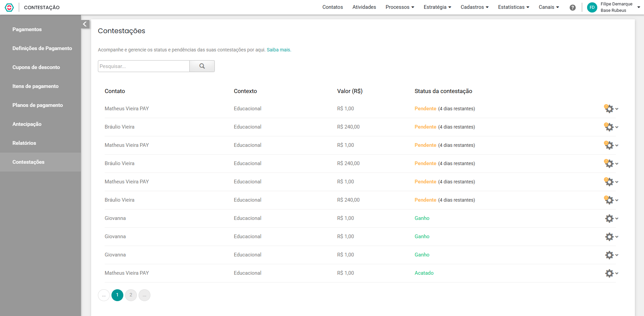Select Planos de pagamento in sidebar
644x316 pixels.
40,105
